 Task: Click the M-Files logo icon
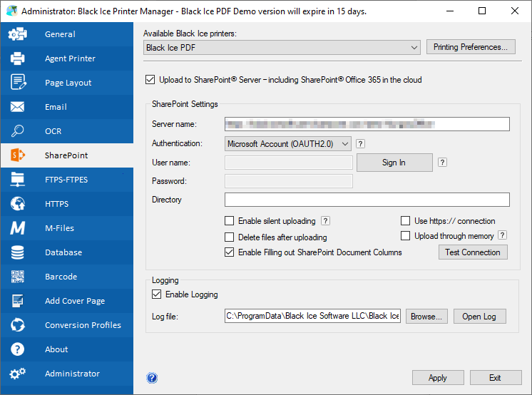tap(17, 228)
